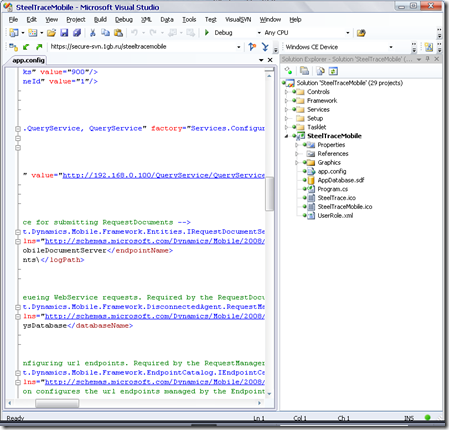Click the icon right of Windows CE Device box
Image resolution: width=449 pixels, height=430 pixels.
pyautogui.click(x=429, y=47)
